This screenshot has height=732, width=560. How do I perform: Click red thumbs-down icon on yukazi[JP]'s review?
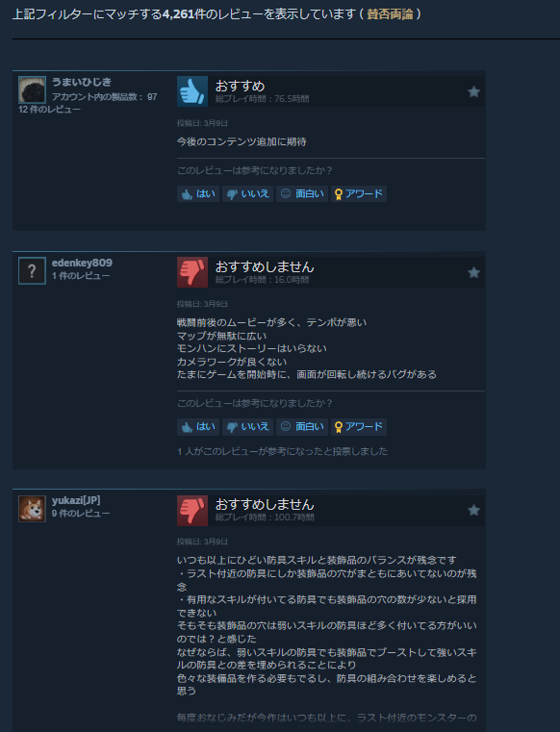192,510
